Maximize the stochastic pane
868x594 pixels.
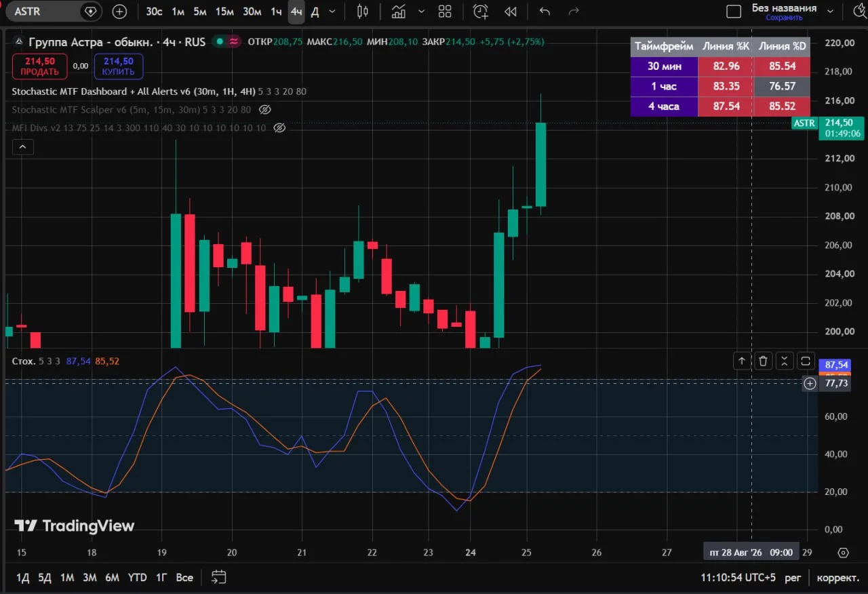tap(805, 361)
